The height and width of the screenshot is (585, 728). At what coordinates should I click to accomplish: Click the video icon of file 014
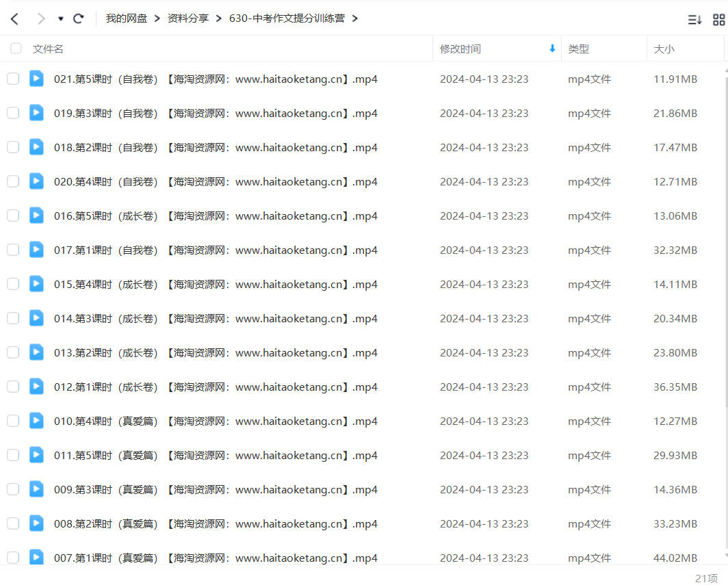(x=36, y=318)
